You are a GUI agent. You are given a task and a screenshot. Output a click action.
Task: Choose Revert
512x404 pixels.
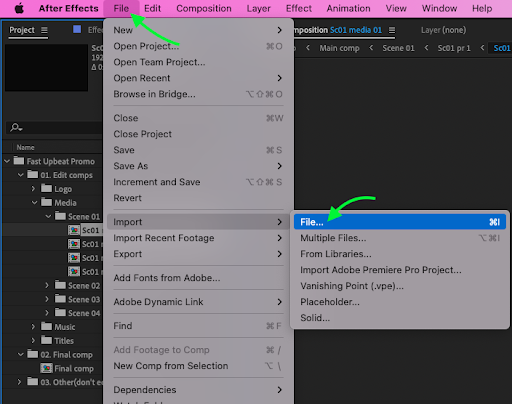pos(198,198)
